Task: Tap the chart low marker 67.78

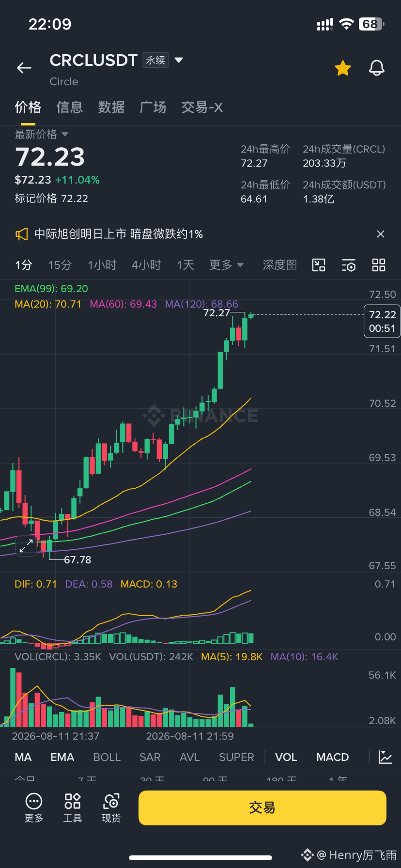Action: (77, 560)
